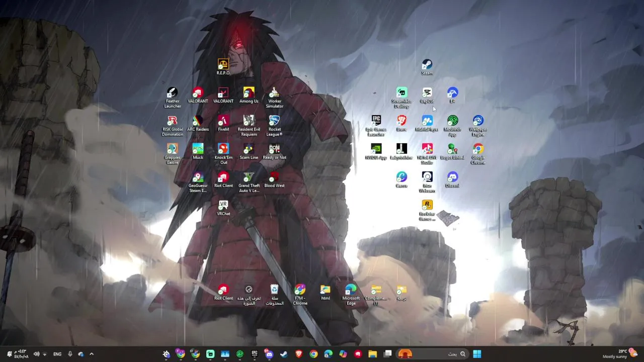Open the EA app desktop icon
The height and width of the screenshot is (362, 644).
[452, 95]
